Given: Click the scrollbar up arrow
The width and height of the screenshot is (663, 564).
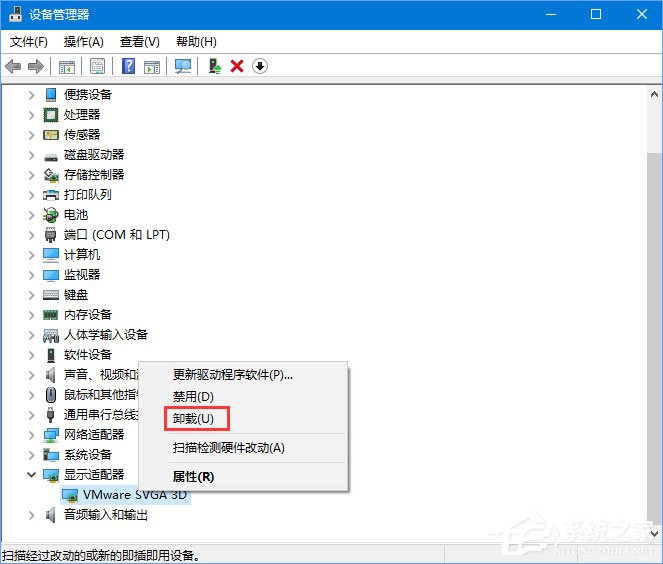Looking at the screenshot, I should point(654,94).
